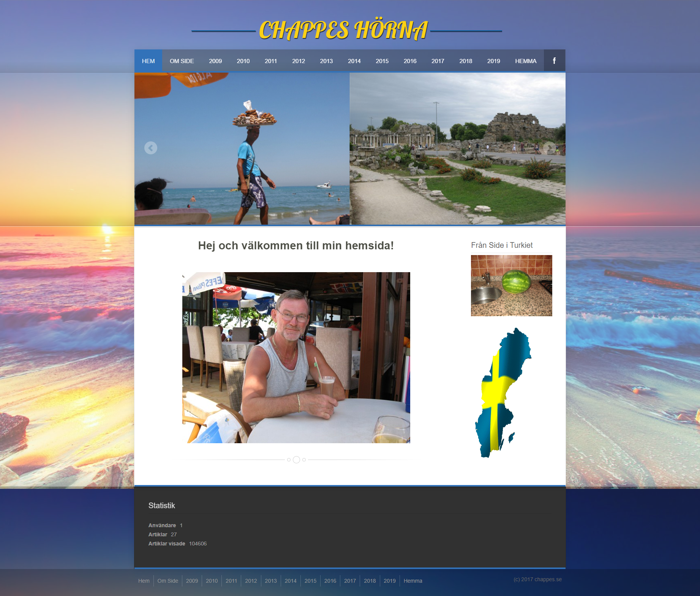This screenshot has width=700, height=596.
Task: Click the Hem footer link
Action: pyautogui.click(x=144, y=581)
